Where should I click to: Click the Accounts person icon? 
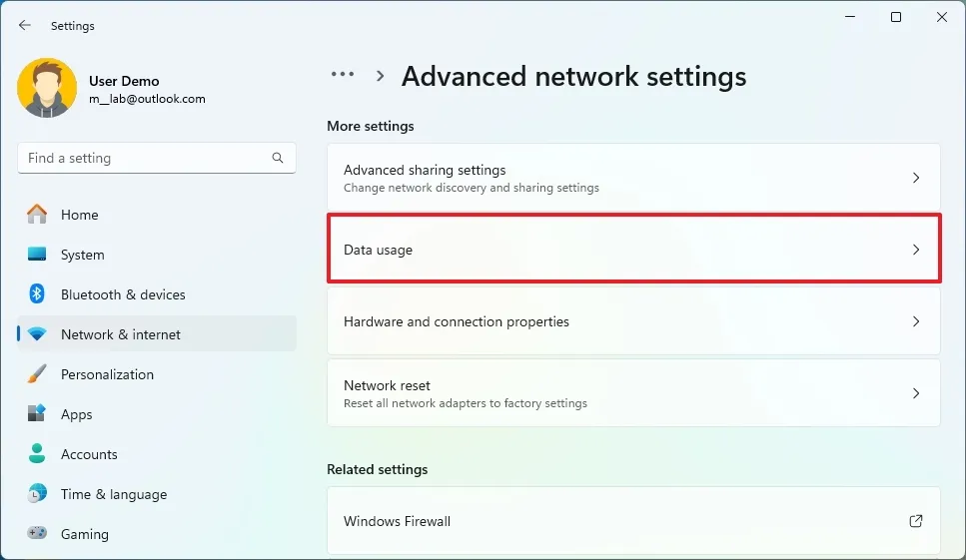(x=37, y=454)
